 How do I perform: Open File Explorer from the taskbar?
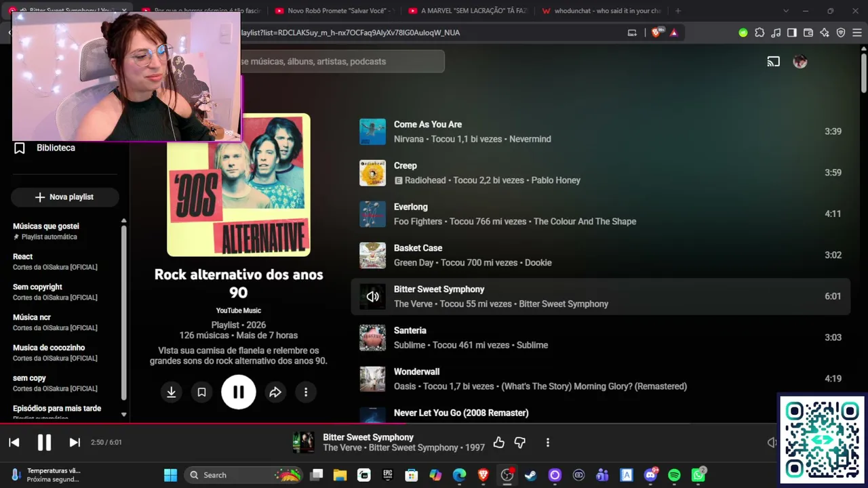340,475
